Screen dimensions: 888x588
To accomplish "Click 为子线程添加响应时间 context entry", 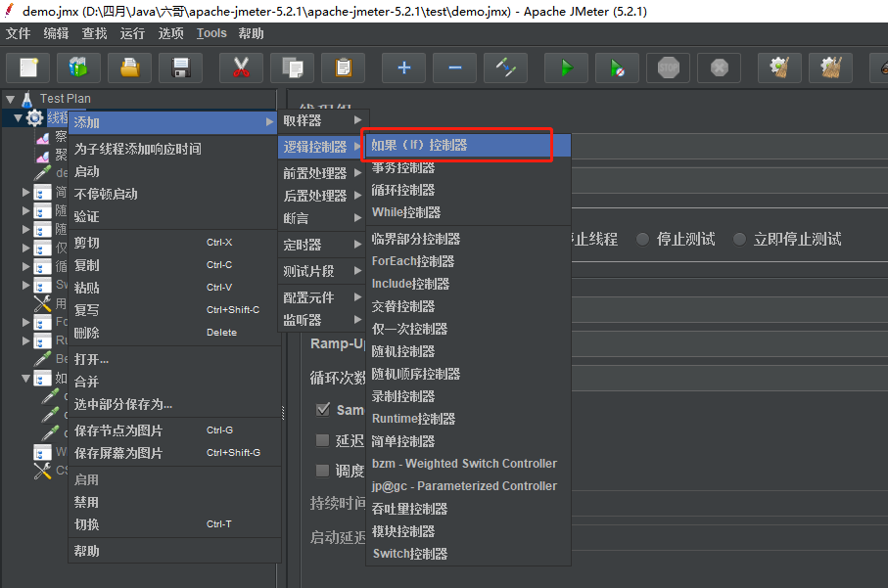I will (x=174, y=149).
